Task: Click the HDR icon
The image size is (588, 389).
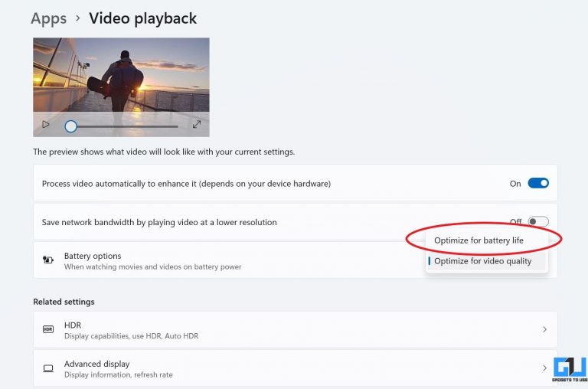Action: [48, 329]
